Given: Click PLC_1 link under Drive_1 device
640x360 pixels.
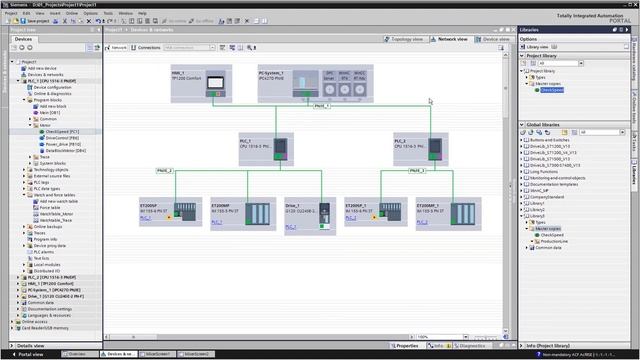Looking at the screenshot, I should click(291, 227).
